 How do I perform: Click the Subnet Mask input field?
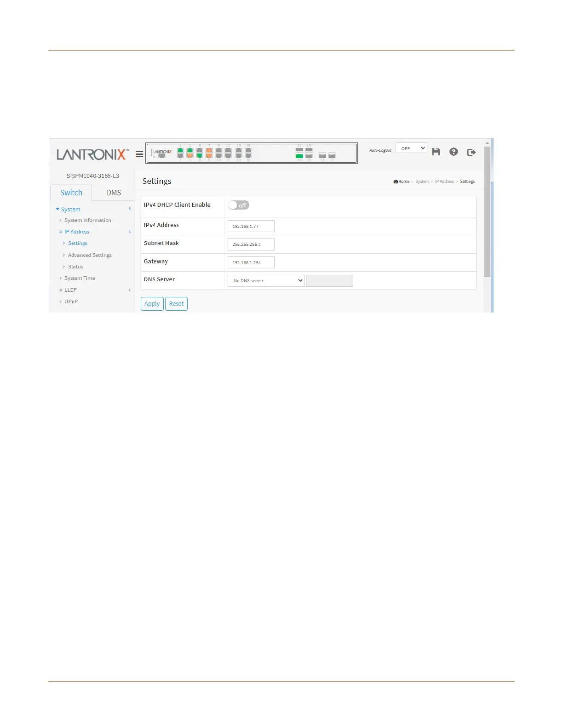[x=251, y=244]
